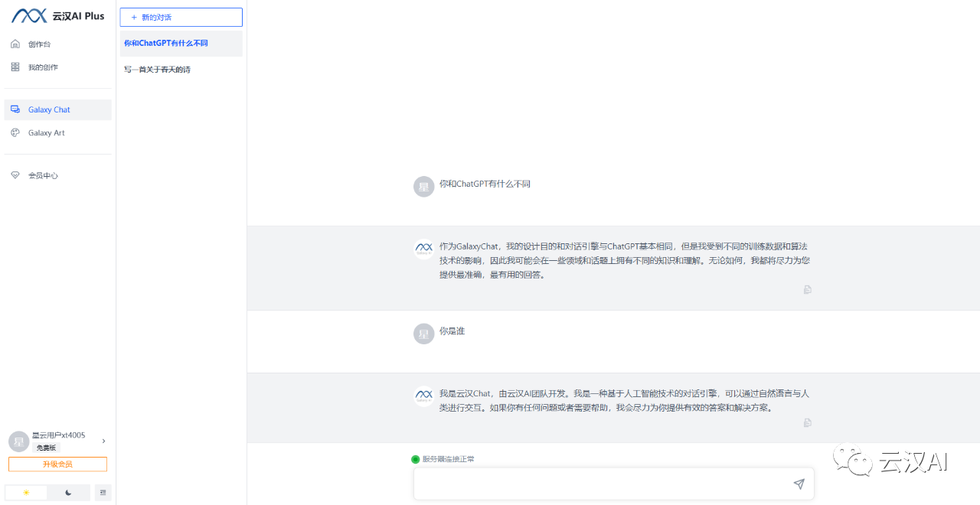Open the 你和ChatGPT有什么不同 conversation
Screen dimensions: 980x505
click(x=181, y=44)
